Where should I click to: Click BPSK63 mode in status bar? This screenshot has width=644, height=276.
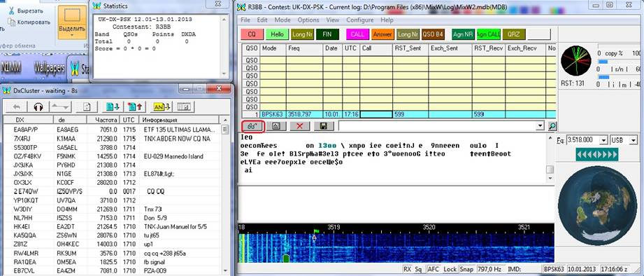point(554,269)
